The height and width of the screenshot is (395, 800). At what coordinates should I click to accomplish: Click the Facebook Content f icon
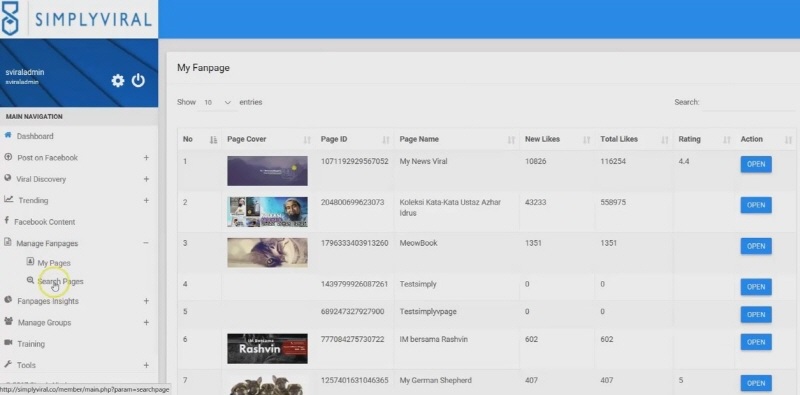[x=7, y=220]
